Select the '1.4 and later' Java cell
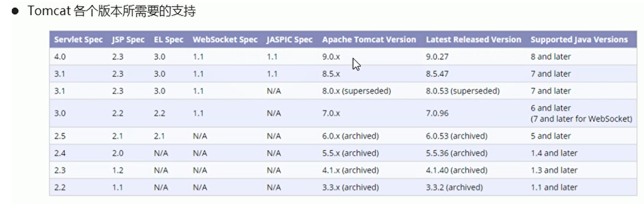Viewport: 644px width, 204px height. (554, 153)
